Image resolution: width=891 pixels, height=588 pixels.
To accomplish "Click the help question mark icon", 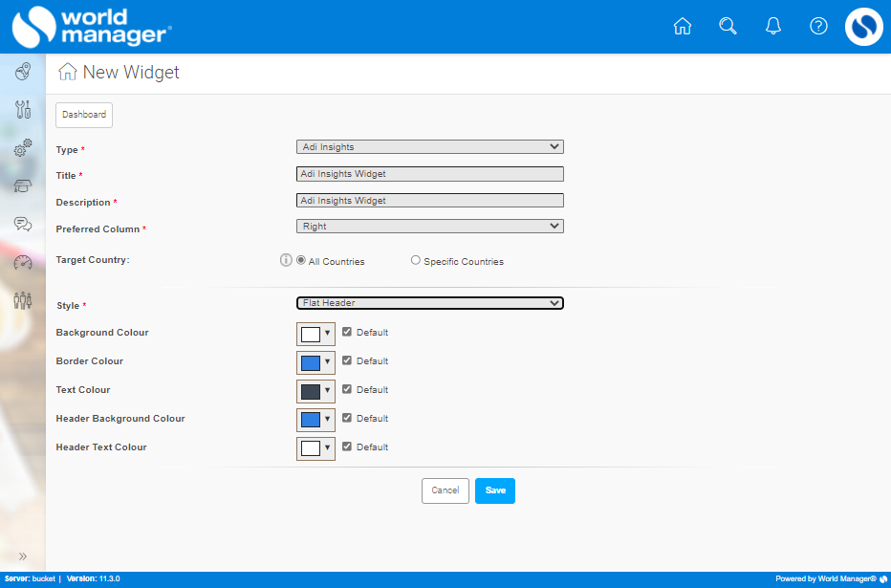I will 818,27.
